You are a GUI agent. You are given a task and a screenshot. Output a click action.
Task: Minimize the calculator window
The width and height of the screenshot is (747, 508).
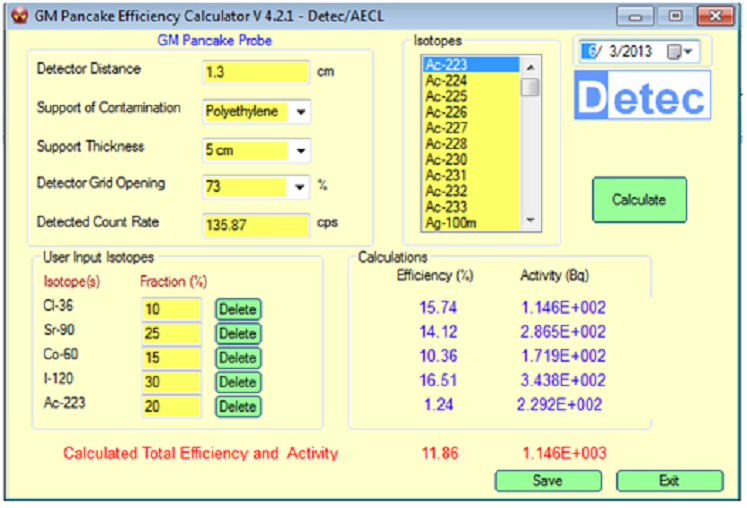pyautogui.click(x=635, y=17)
